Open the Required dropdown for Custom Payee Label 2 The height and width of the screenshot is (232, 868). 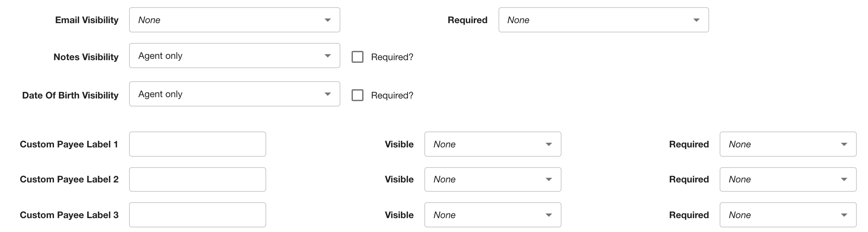tap(787, 179)
